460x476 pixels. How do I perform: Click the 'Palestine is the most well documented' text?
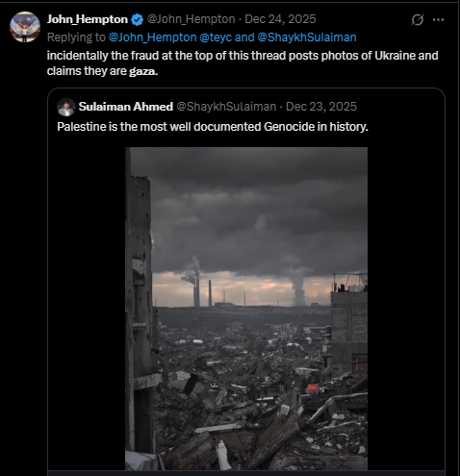tap(213, 127)
